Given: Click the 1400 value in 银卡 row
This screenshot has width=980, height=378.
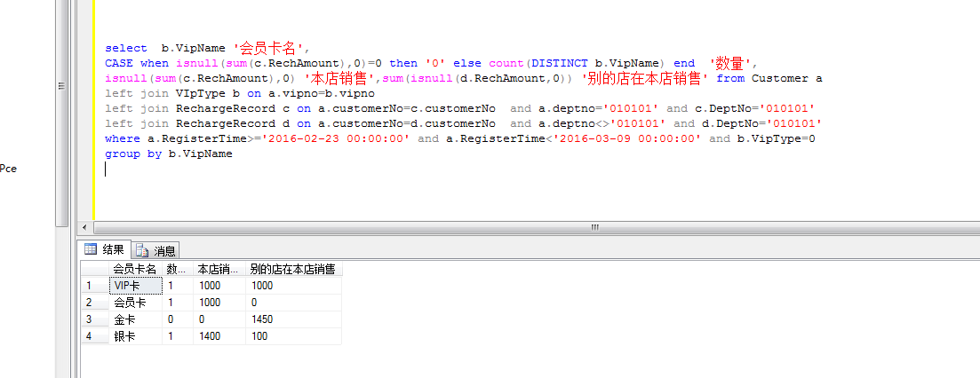Looking at the screenshot, I should [x=219, y=336].
